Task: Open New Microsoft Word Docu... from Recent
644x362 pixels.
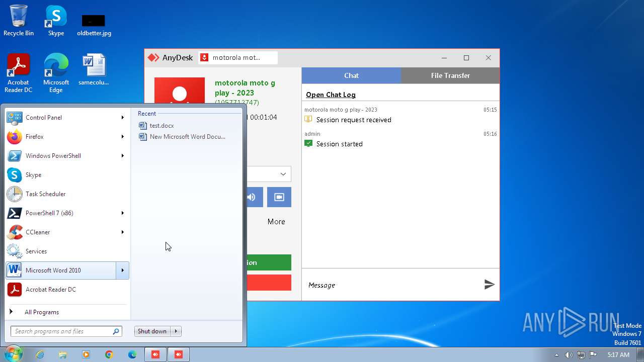Action: coord(182,137)
